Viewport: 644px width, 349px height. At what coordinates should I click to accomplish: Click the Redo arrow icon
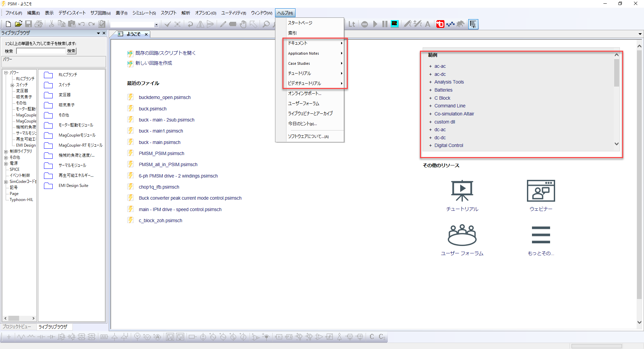tap(92, 24)
